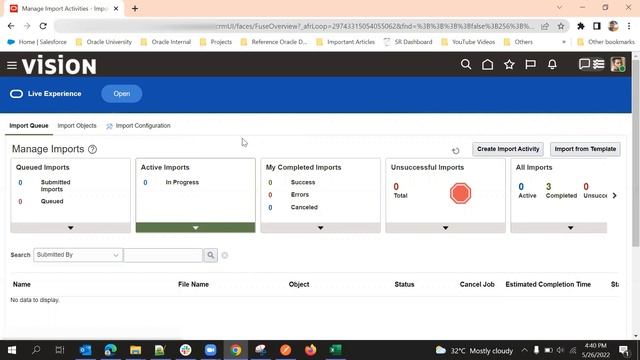Open the list settings icon beside avatar

point(599,64)
